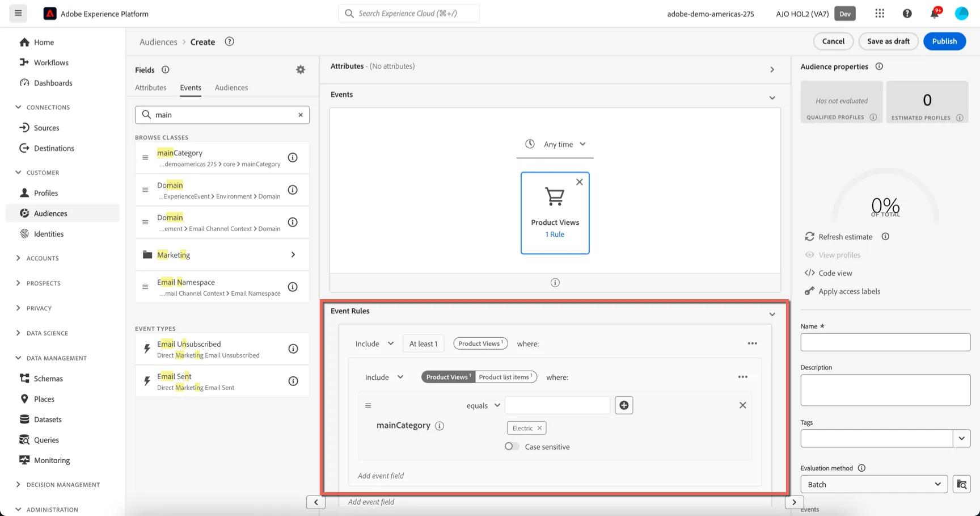Click Save as draft
The width and height of the screenshot is (980, 516).
(x=888, y=41)
